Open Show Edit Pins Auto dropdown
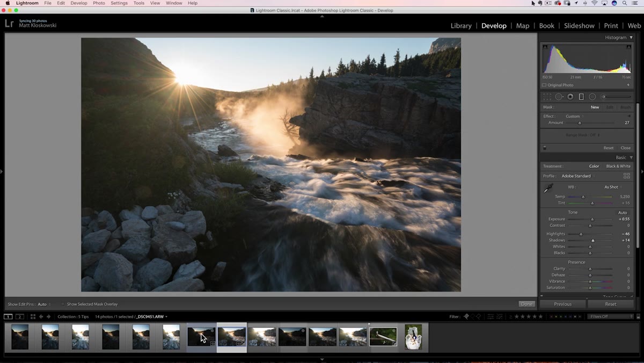The width and height of the screenshot is (644, 363). click(43, 304)
